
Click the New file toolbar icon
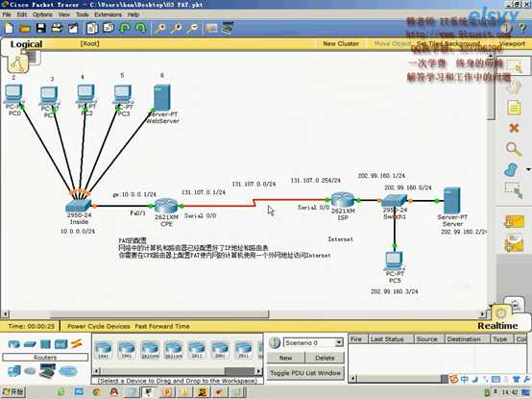click(9, 28)
